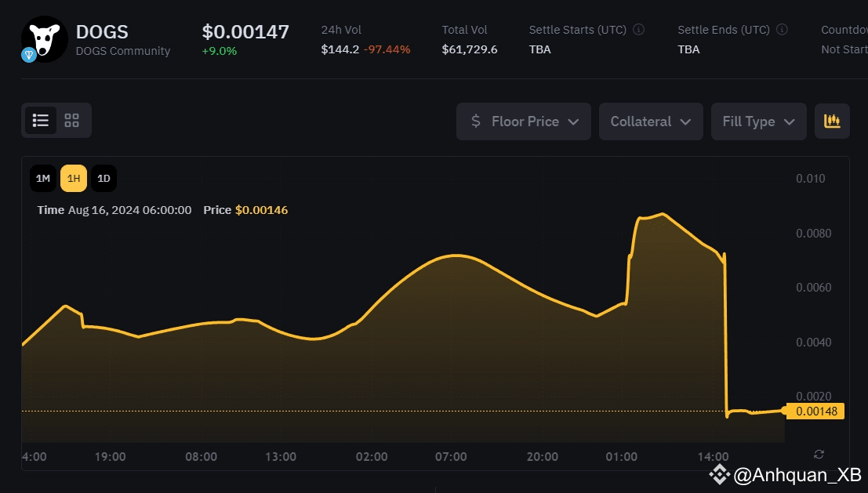The image size is (868, 493).
Task: Click the 0.00148 current price label
Action: pyautogui.click(x=815, y=411)
